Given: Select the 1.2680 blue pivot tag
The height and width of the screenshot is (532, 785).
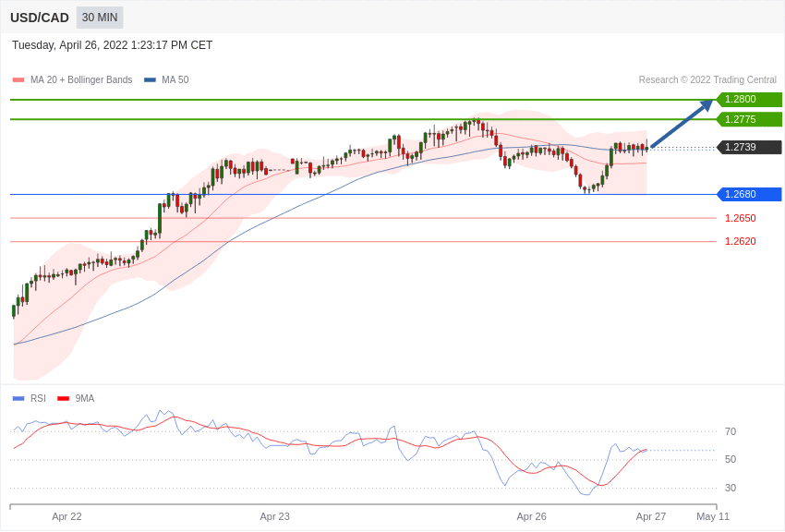Looking at the screenshot, I should pos(749,194).
